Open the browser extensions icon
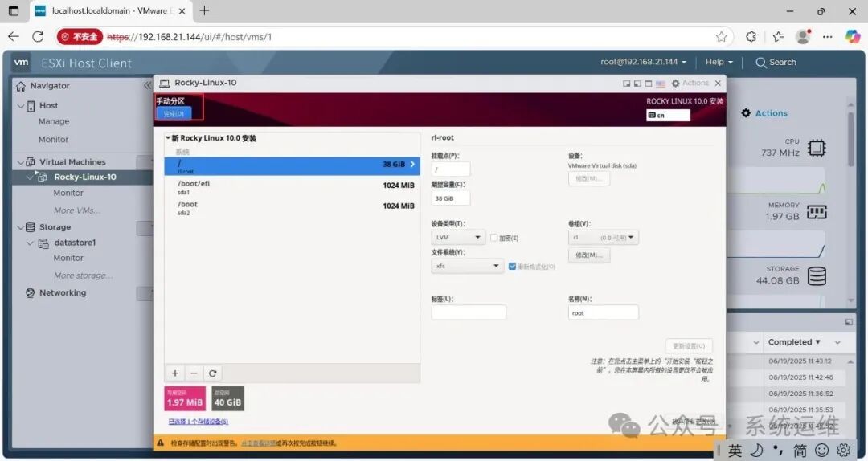Image resolution: width=868 pixels, height=461 pixels. click(751, 36)
